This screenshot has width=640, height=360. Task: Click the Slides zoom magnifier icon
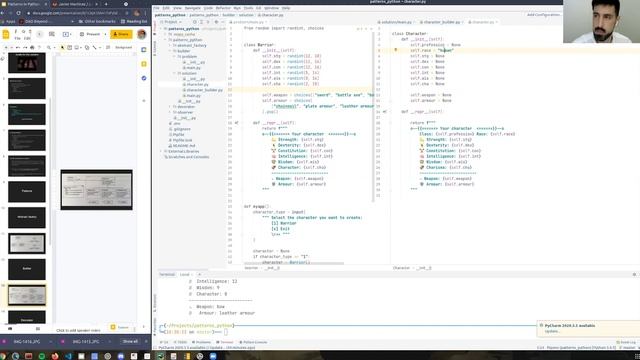pyautogui.click(x=49, y=47)
